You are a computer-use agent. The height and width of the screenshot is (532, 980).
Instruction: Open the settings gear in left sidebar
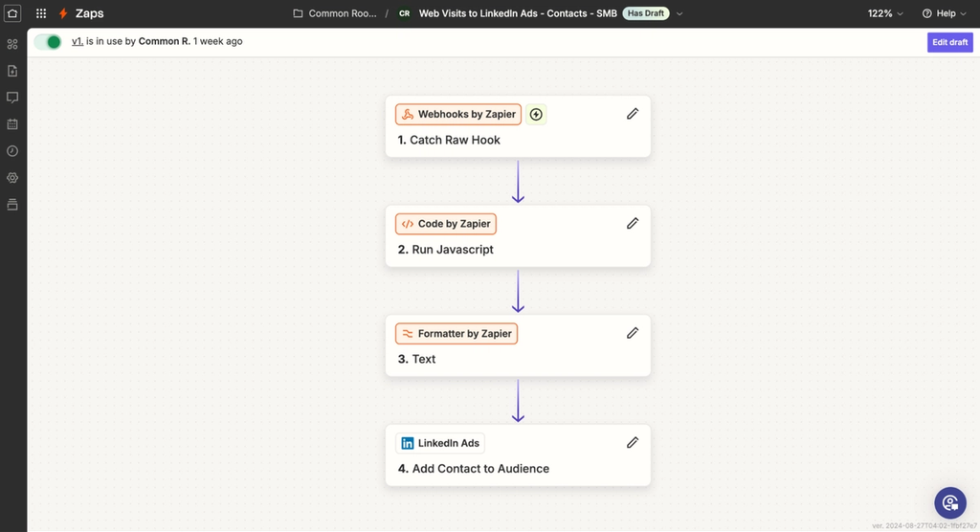tap(11, 178)
